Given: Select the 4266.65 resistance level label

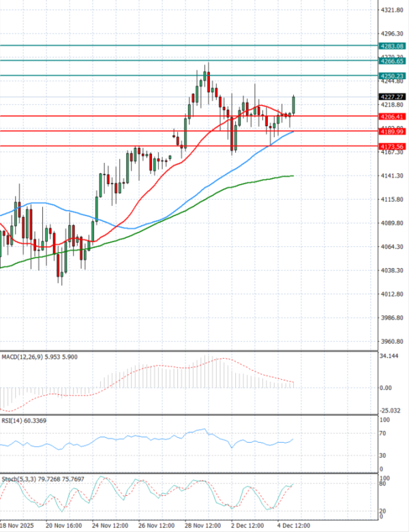Looking at the screenshot, I should pos(391,61).
